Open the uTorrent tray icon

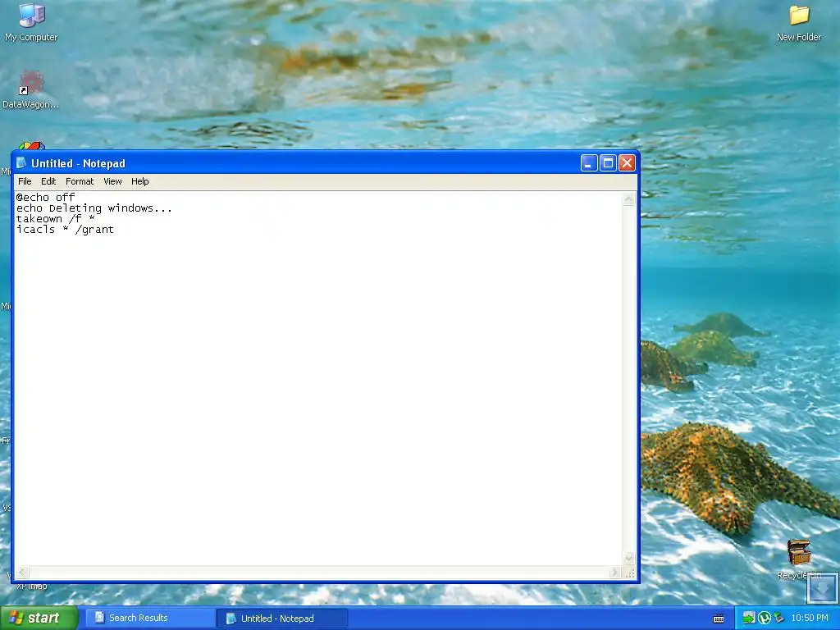point(765,618)
